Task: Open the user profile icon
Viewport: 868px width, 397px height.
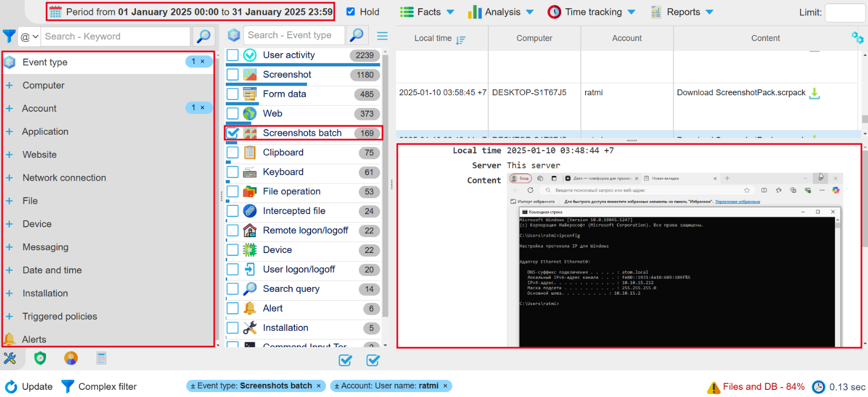Action: 71,358
